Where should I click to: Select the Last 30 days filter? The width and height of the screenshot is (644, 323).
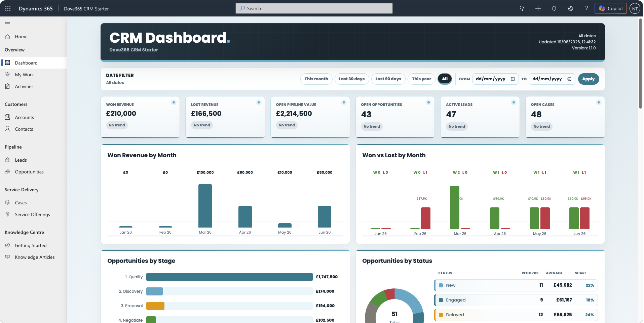[x=352, y=79]
